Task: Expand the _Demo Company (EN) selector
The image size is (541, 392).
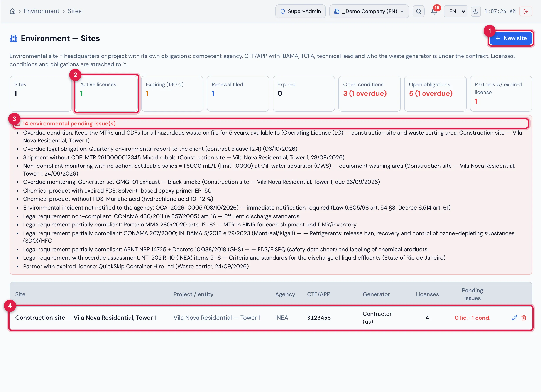Action: pyautogui.click(x=369, y=11)
